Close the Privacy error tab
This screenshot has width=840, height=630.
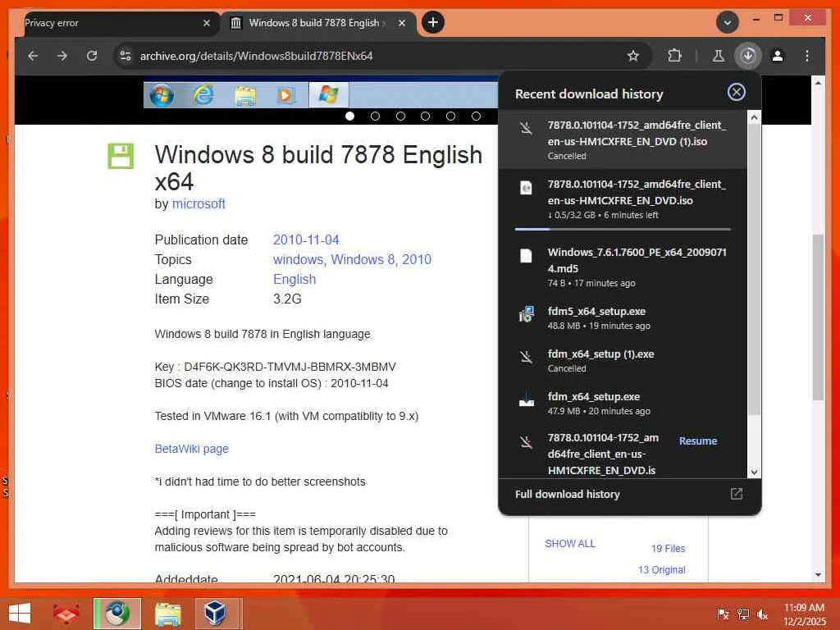pos(207,23)
